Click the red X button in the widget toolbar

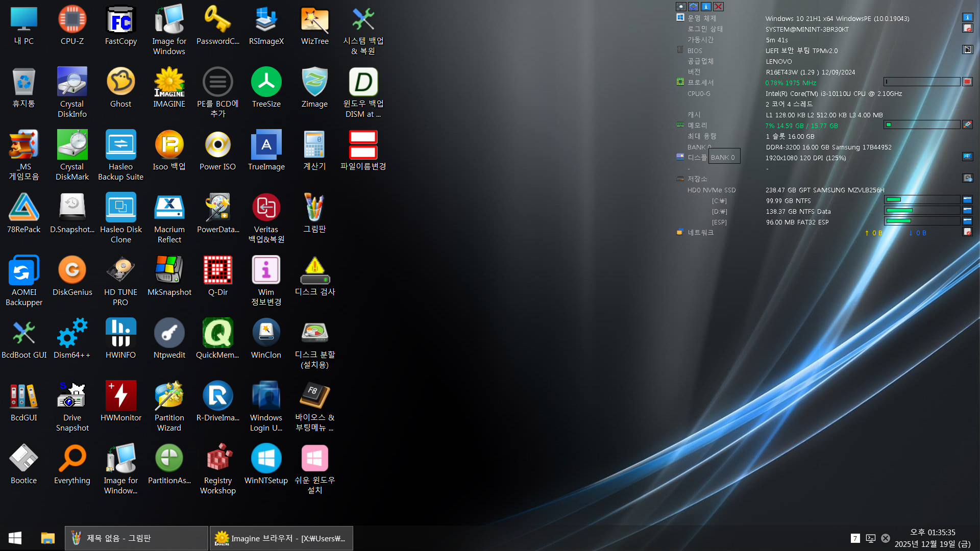click(x=718, y=7)
